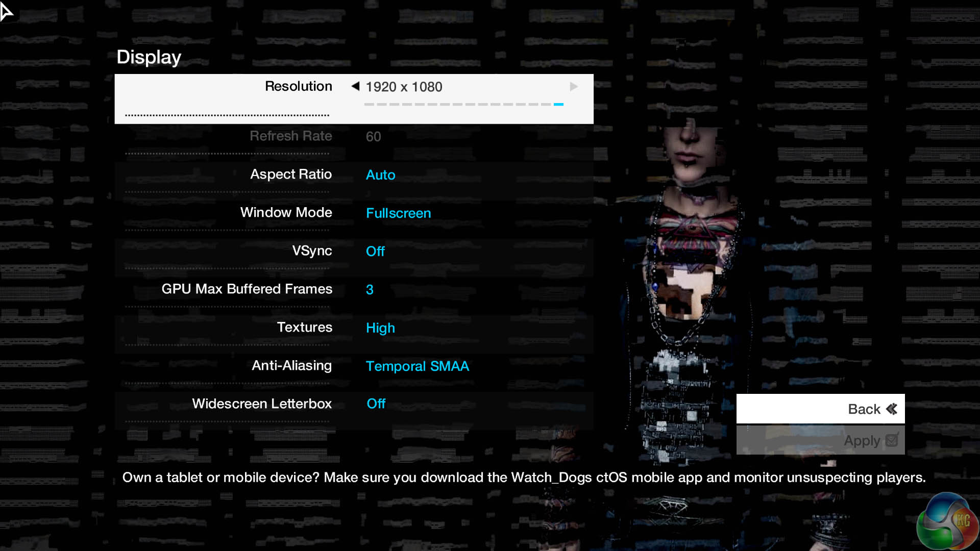Click the highlighted resolution slider segment
The width and height of the screenshot is (980, 551).
point(558,104)
